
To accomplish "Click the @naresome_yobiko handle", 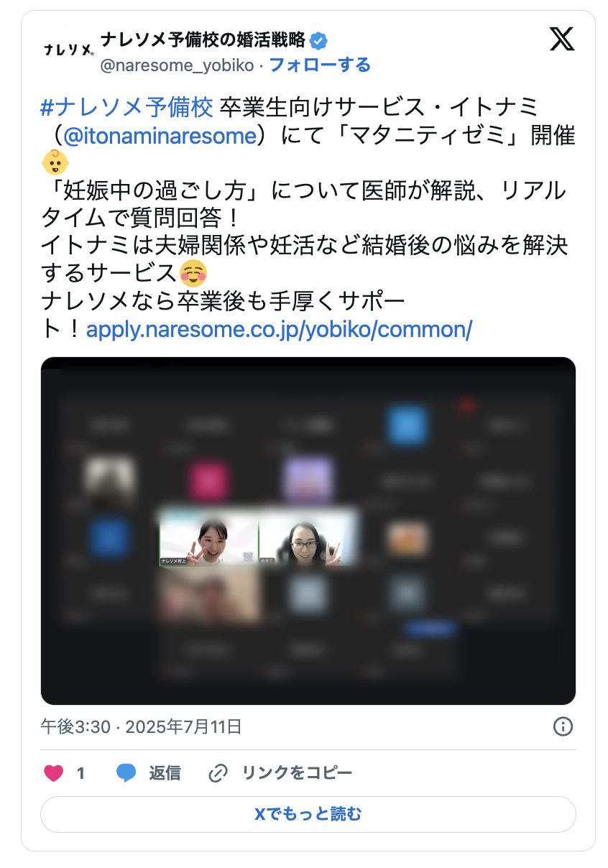I will click(x=177, y=65).
